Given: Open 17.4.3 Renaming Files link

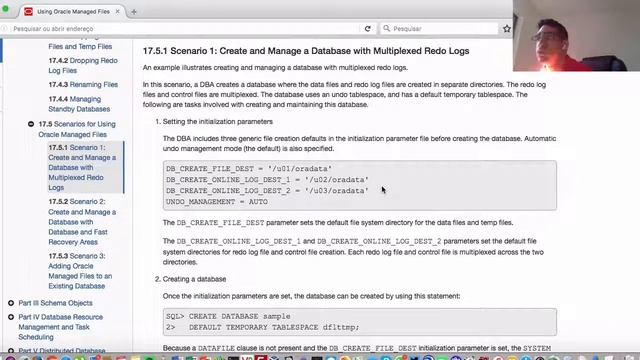Looking at the screenshot, I should tap(83, 84).
